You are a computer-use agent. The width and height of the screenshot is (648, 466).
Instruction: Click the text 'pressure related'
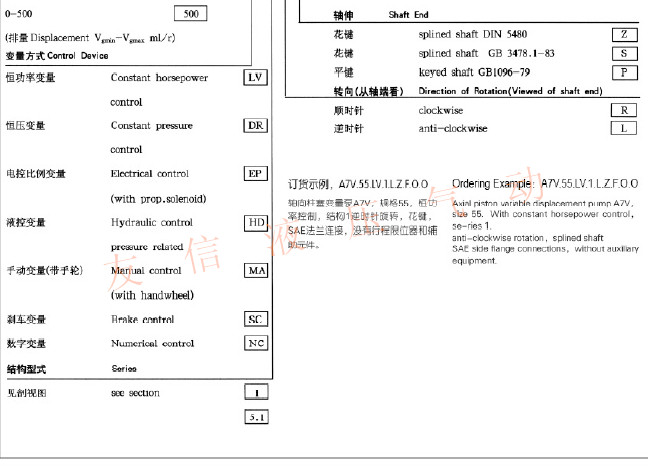point(147,247)
